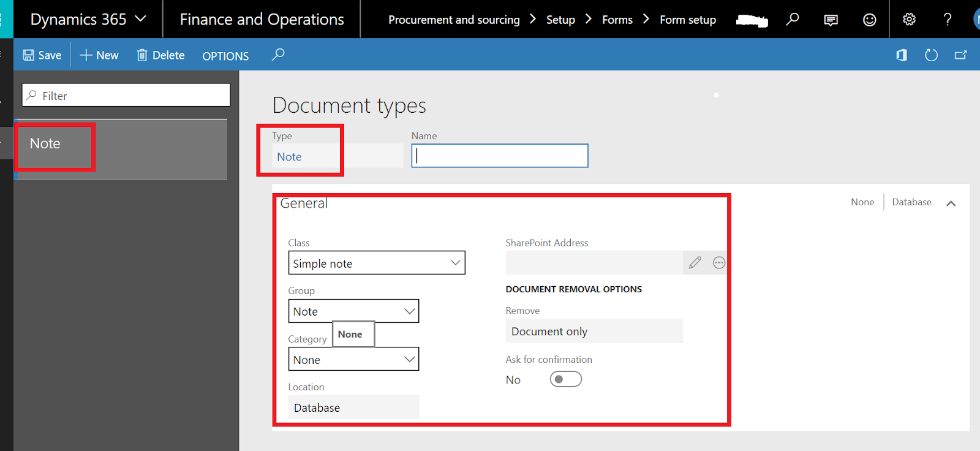Viewport: 980px width, 451px height.
Task: Click the Name text field
Action: click(500, 156)
